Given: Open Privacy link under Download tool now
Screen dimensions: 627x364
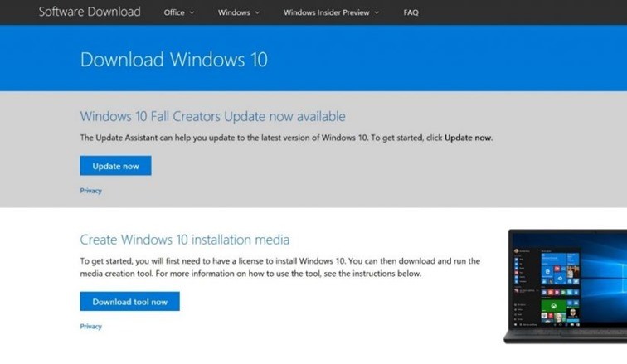Looking at the screenshot, I should (x=90, y=327).
